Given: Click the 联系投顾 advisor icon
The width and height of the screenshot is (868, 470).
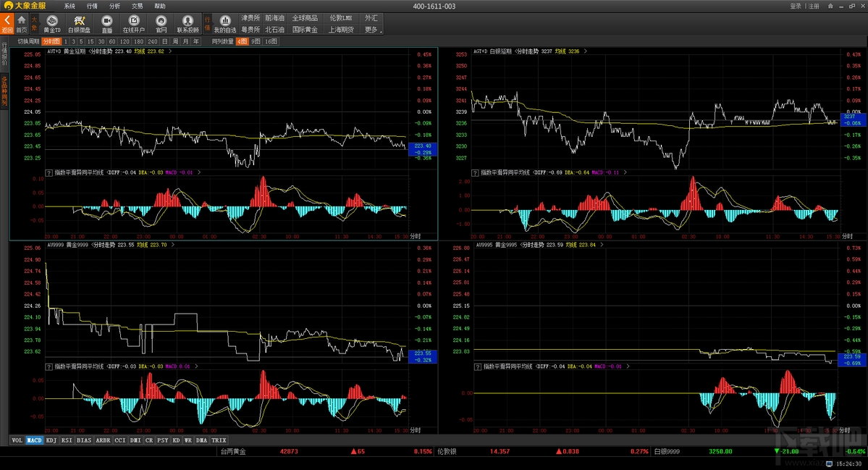Looking at the screenshot, I should tap(187, 24).
